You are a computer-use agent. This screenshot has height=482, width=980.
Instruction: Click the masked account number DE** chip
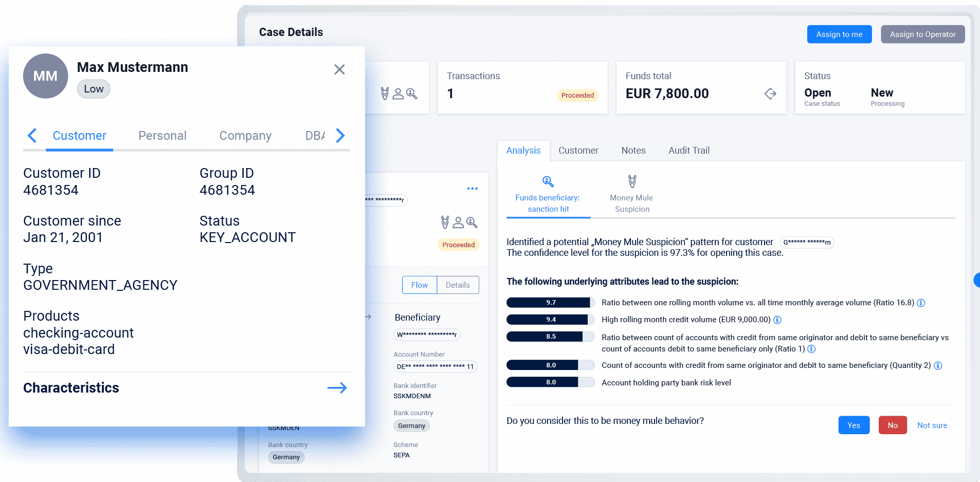point(435,367)
